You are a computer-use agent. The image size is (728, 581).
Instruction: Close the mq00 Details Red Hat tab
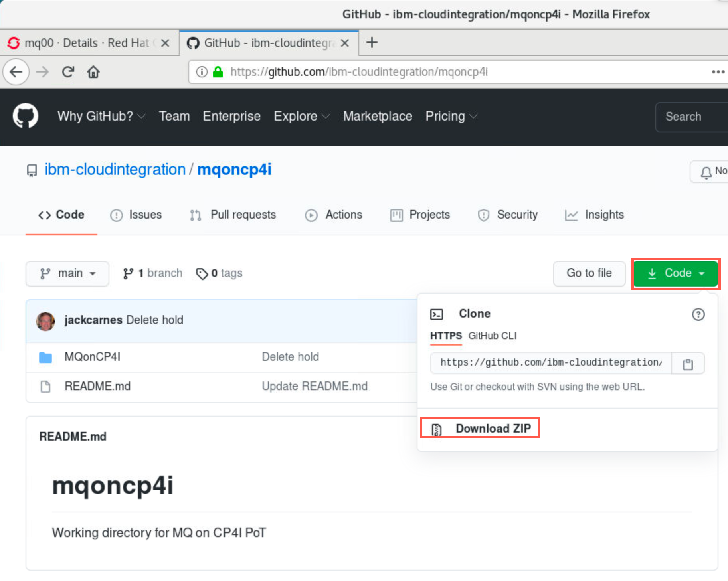click(x=165, y=43)
